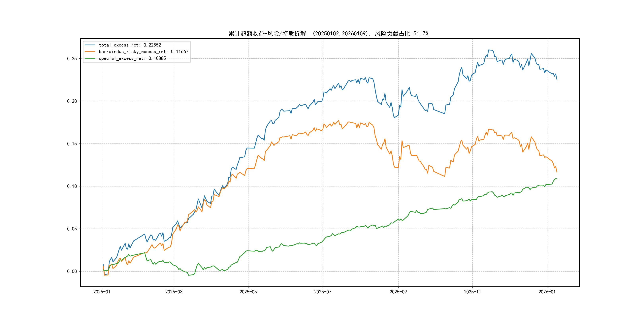644x322 pixels.
Task: Click the 0.20 y-axis tick label
Action: tap(72, 101)
